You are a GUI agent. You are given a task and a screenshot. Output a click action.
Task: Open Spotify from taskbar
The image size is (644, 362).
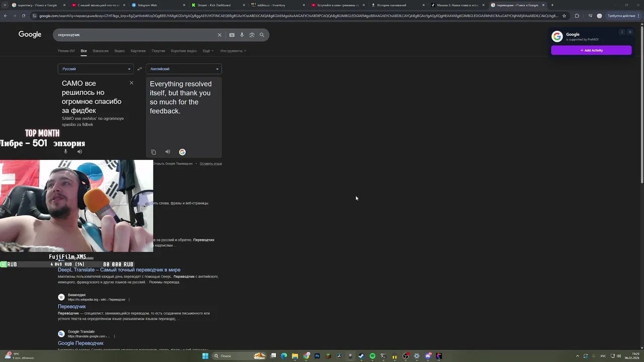pos(372,356)
